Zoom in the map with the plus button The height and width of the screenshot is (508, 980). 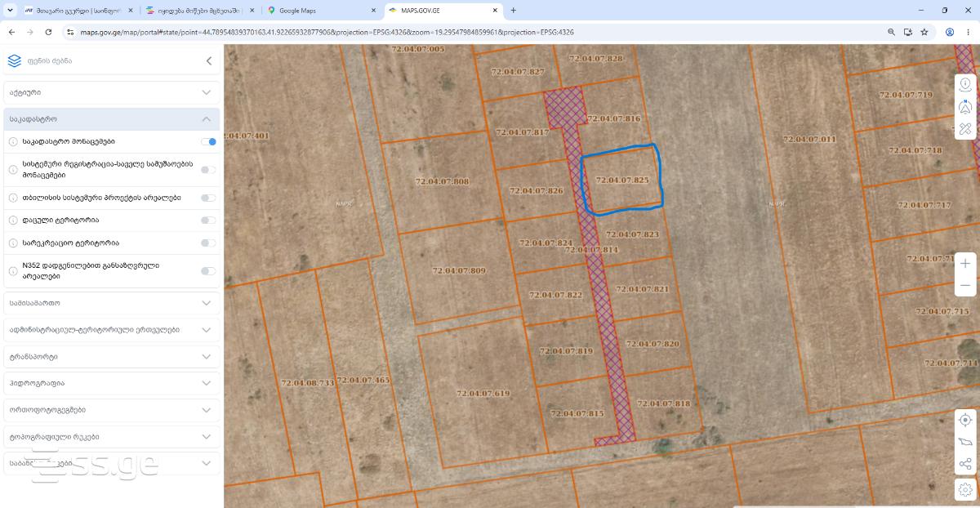[x=965, y=263]
